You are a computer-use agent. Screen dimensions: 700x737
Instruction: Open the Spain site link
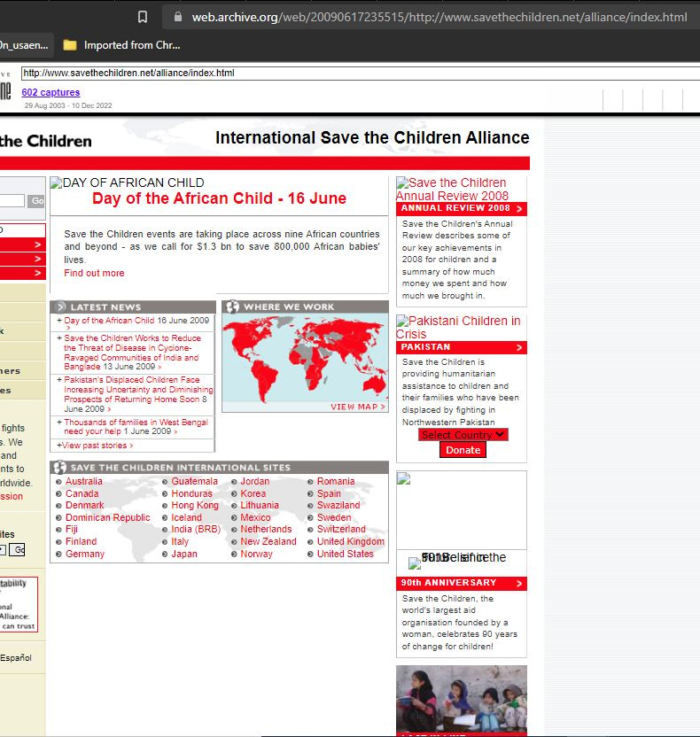pos(329,493)
